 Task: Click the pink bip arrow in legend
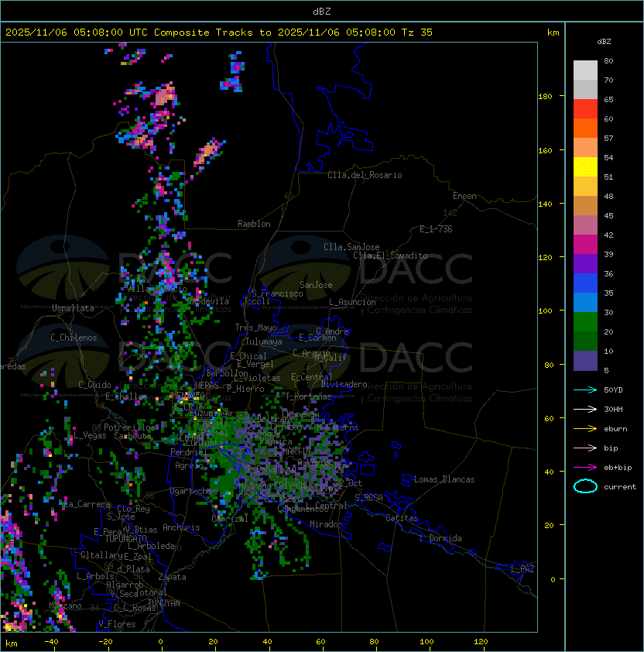[x=585, y=448]
